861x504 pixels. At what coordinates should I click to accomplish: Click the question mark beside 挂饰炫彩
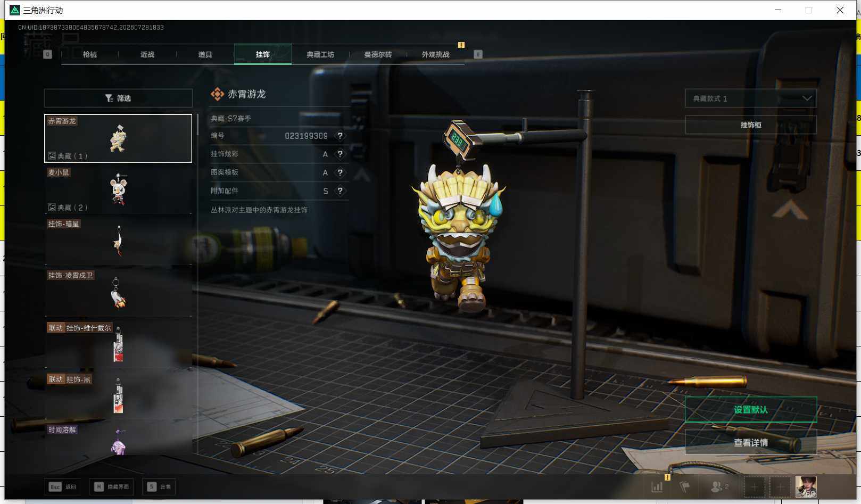pos(340,154)
